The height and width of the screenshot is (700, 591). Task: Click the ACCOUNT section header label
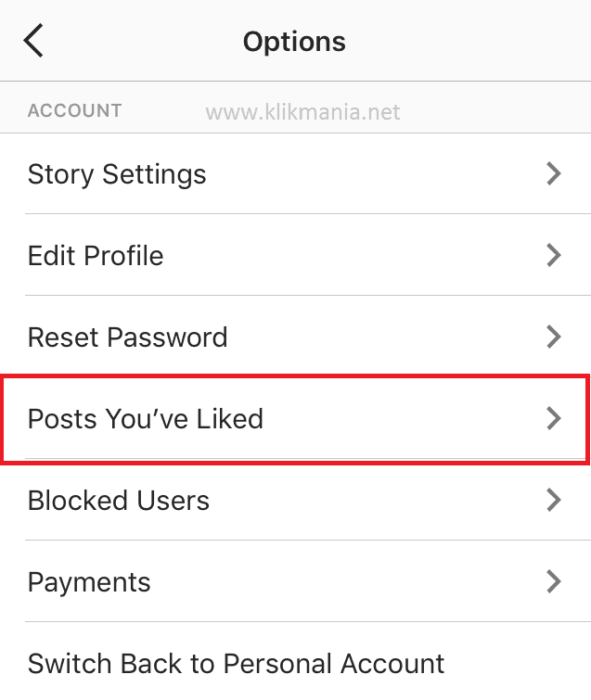75,111
